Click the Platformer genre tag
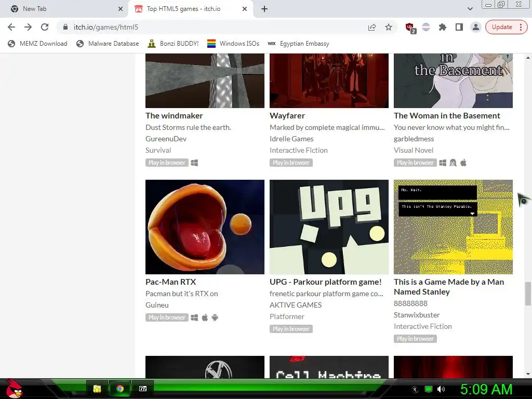Viewport: 532px width, 399px height. point(287,316)
